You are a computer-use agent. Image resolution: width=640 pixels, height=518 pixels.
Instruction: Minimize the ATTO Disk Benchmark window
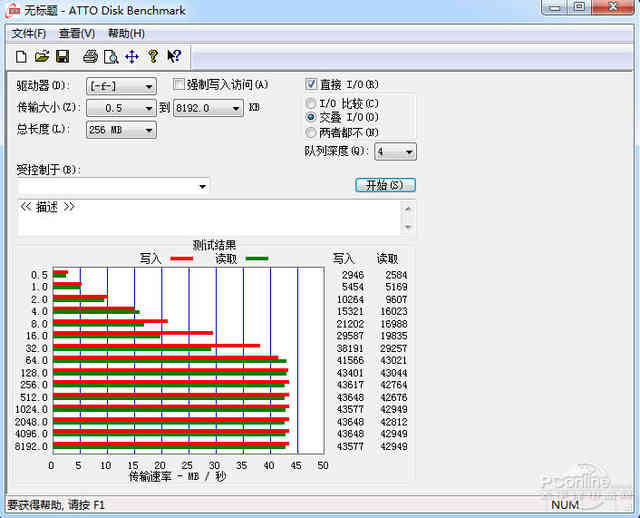[554, 7]
